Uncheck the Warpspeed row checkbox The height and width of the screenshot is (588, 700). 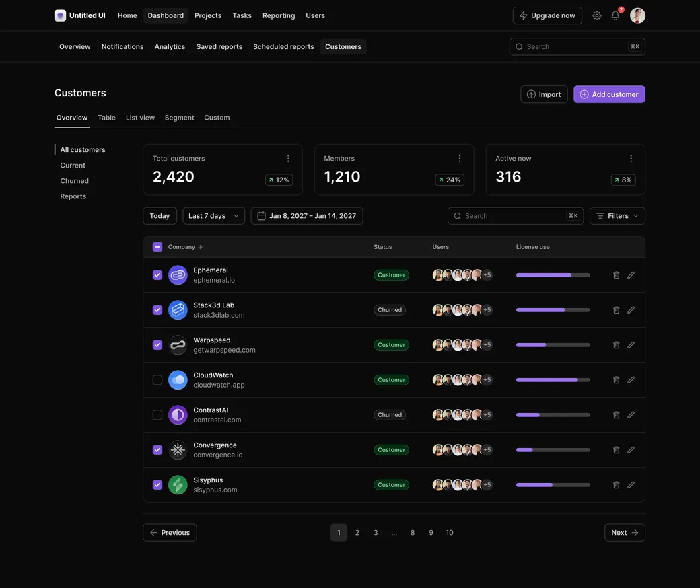pyautogui.click(x=157, y=345)
